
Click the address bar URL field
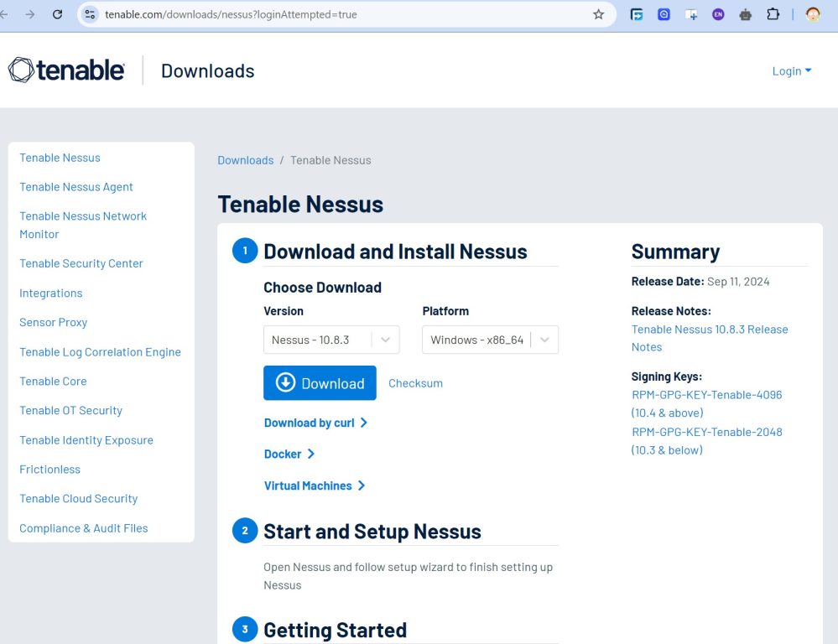click(336, 14)
